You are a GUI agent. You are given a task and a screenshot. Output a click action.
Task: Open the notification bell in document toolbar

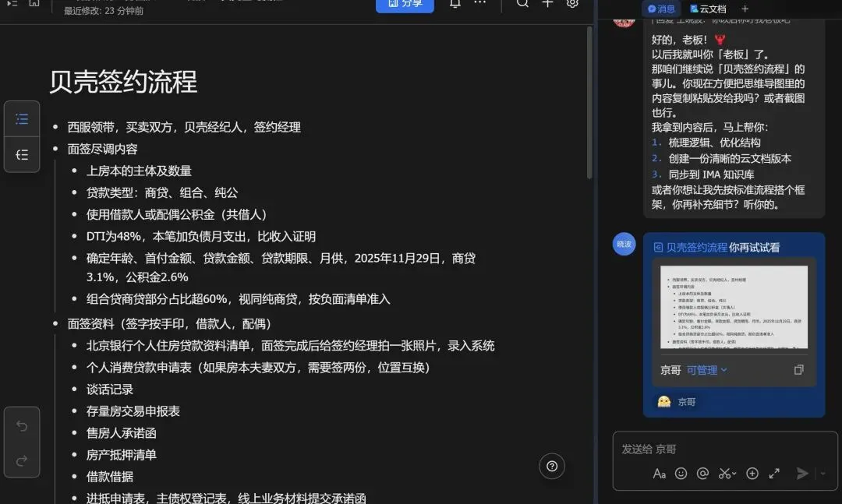[x=455, y=4]
